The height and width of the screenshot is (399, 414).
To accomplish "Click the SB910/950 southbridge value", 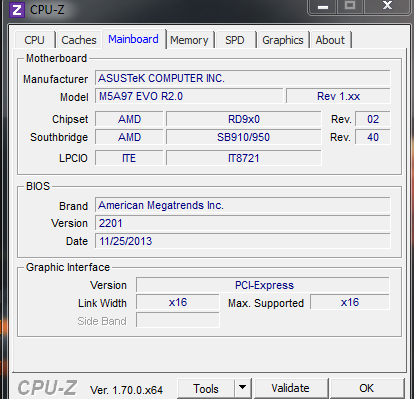I will 244,137.
